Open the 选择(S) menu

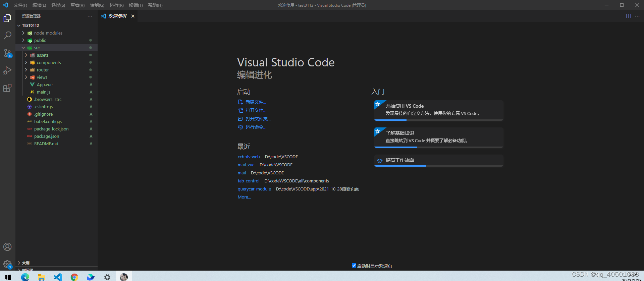(58, 5)
